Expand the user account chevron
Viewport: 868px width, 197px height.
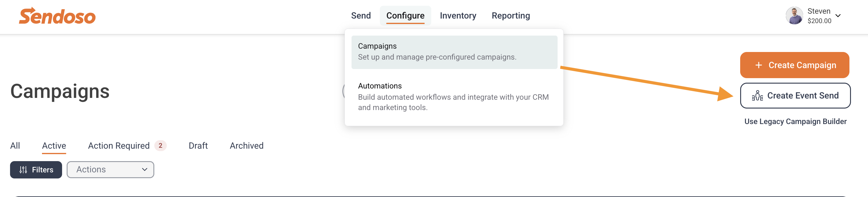click(x=838, y=16)
